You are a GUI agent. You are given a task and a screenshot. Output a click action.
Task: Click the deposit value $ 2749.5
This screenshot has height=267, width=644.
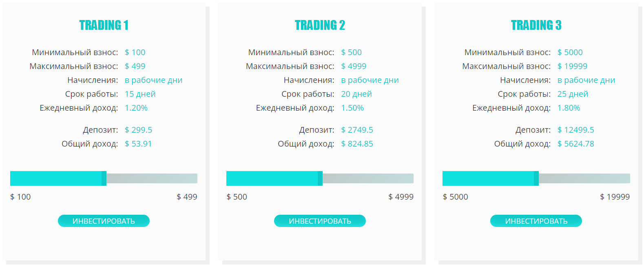[x=357, y=130]
